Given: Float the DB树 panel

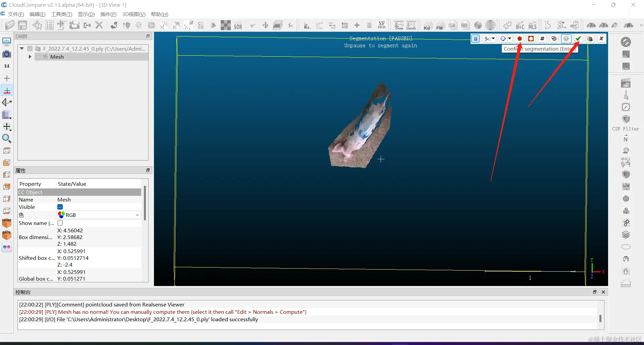Looking at the screenshot, I should tap(148, 36).
